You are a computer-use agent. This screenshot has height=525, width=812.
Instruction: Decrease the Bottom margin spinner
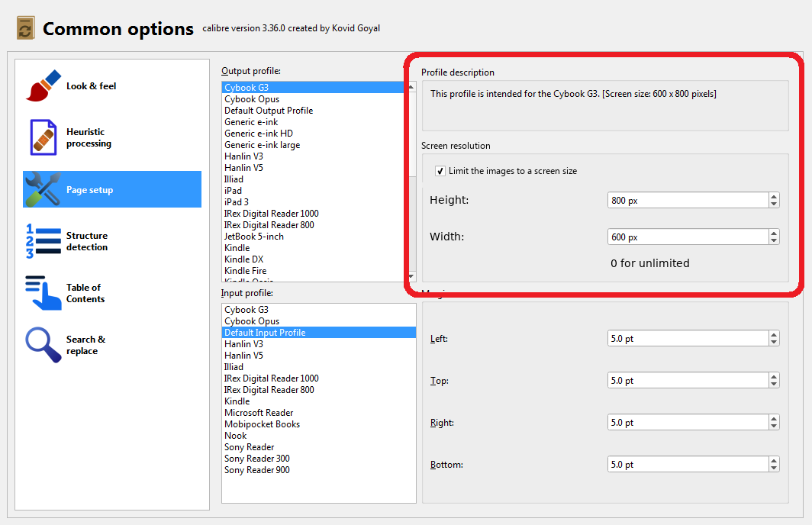pyautogui.click(x=774, y=468)
